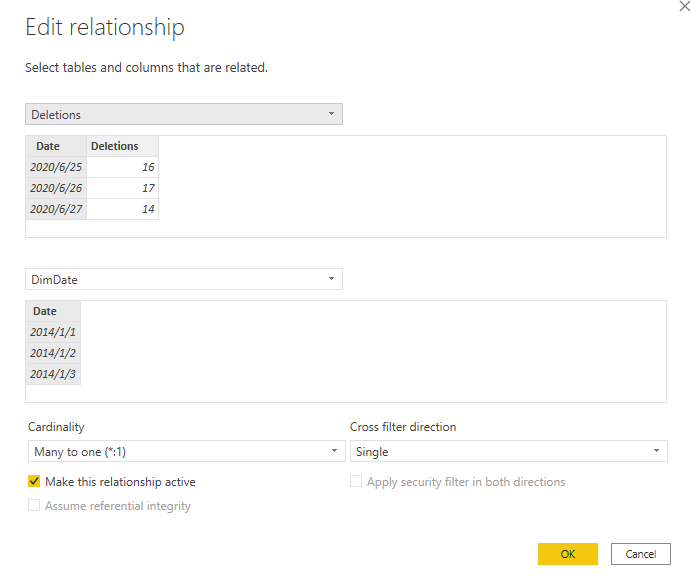690x586 pixels.
Task: Click the 2020/6/26 date cell
Action: pyautogui.click(x=56, y=188)
